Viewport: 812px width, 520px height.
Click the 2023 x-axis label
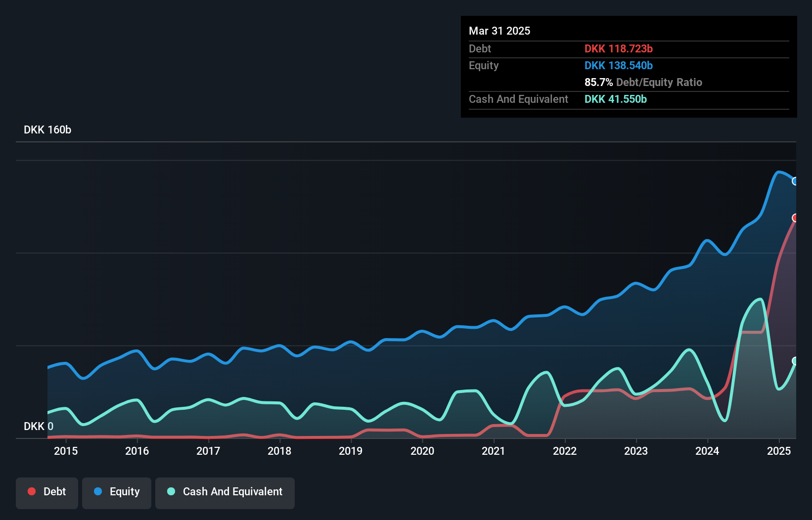(x=636, y=451)
